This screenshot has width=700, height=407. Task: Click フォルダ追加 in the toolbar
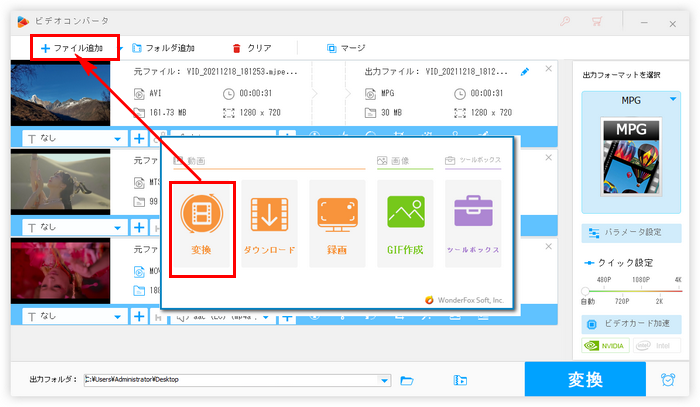[163, 47]
